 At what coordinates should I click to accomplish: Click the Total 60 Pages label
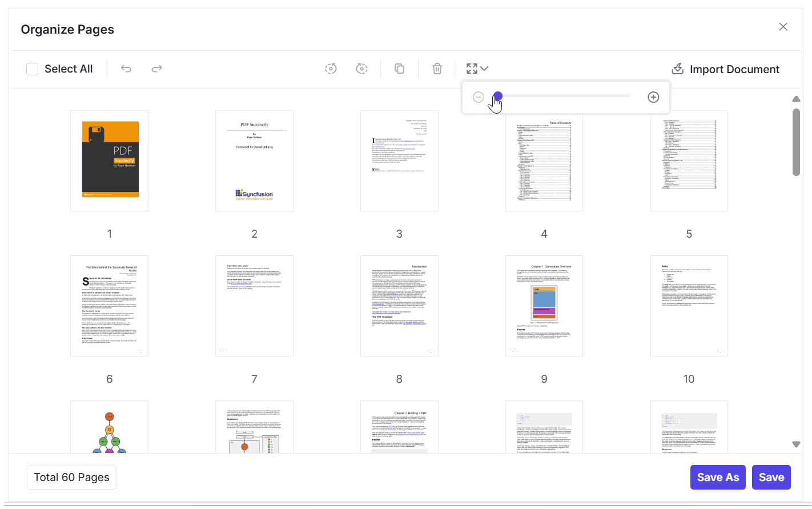71,477
